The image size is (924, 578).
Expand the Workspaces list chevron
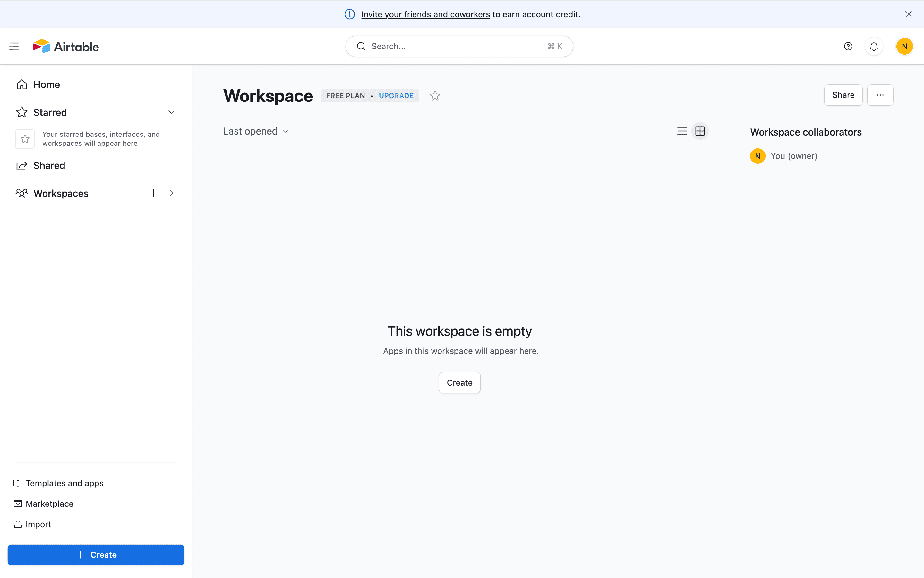click(171, 193)
